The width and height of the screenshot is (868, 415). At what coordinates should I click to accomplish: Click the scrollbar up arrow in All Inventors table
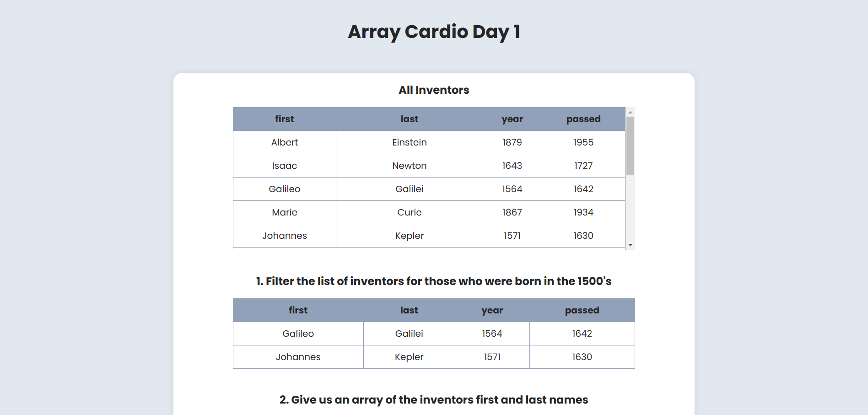click(x=630, y=112)
